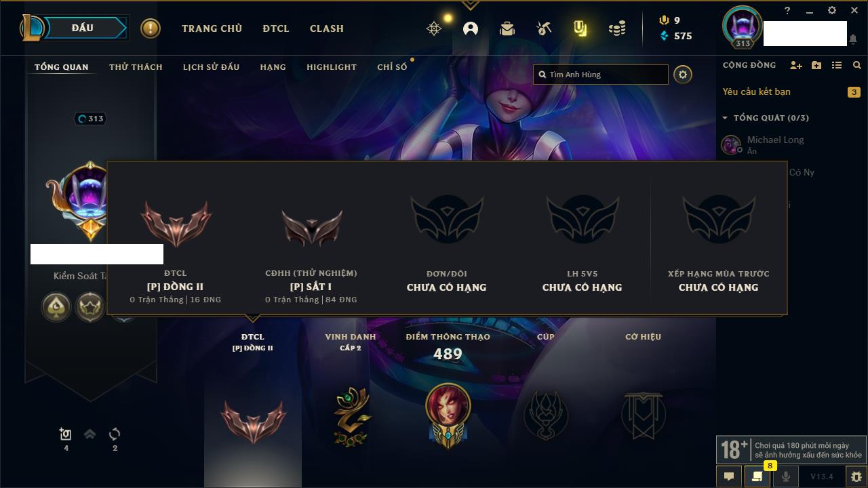Click the notification bell icon
The image size is (868, 488).
click(852, 39)
